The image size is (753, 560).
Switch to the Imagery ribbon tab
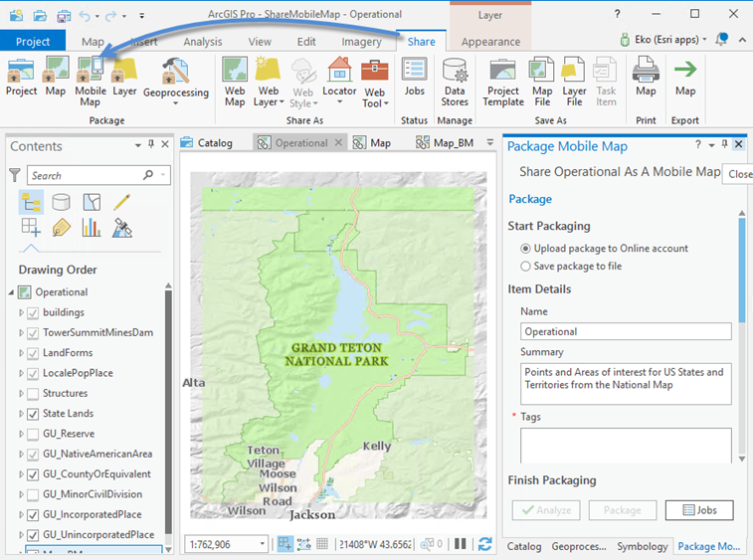tap(361, 42)
